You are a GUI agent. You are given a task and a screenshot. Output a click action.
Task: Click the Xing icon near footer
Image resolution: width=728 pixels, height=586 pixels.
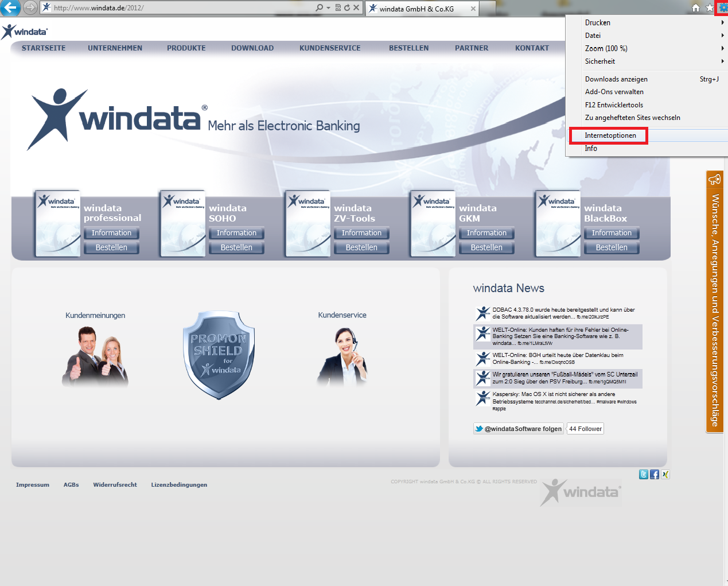click(x=665, y=475)
